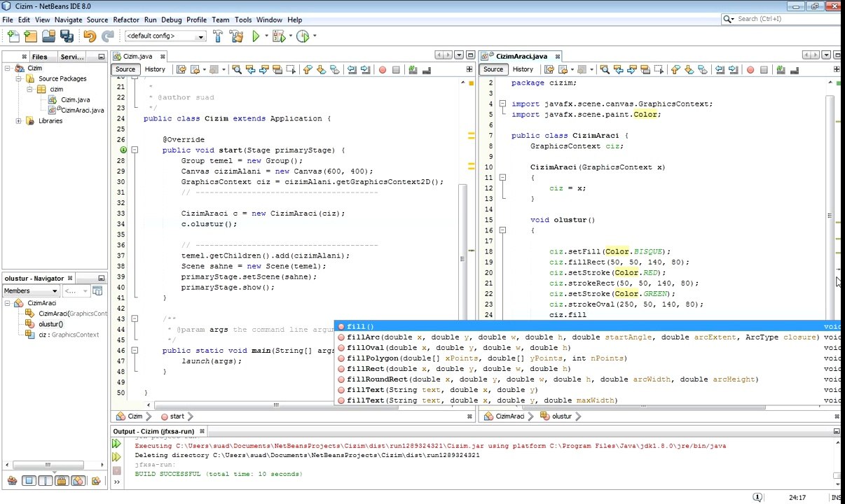Click Find Selection magnifier in Cizim.java toolbar
This screenshot has height=504, width=845.
pyautogui.click(x=236, y=69)
